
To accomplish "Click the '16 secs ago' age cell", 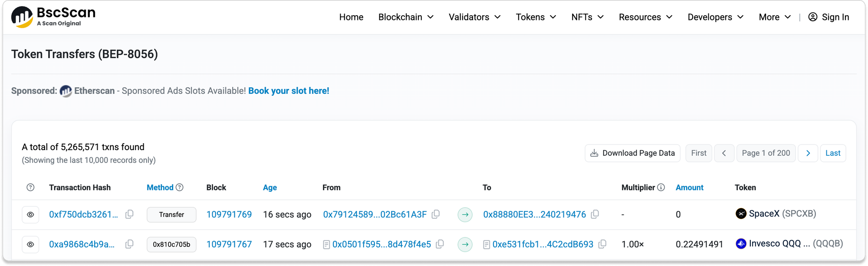I will (x=287, y=214).
